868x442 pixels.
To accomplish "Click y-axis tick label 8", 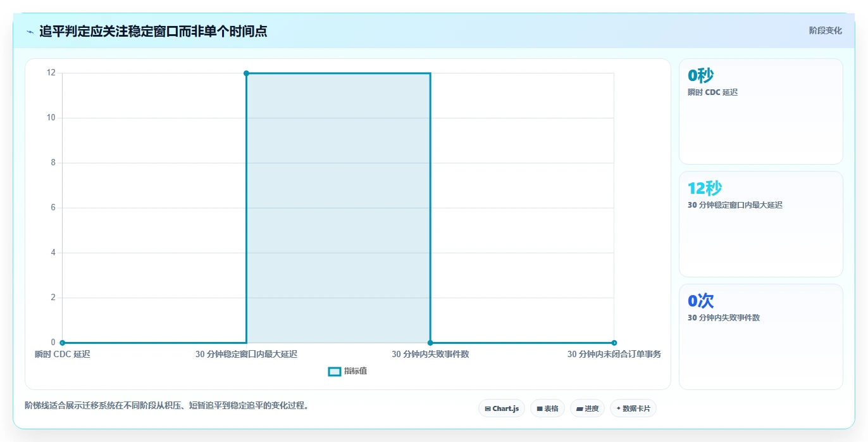I will point(53,163).
